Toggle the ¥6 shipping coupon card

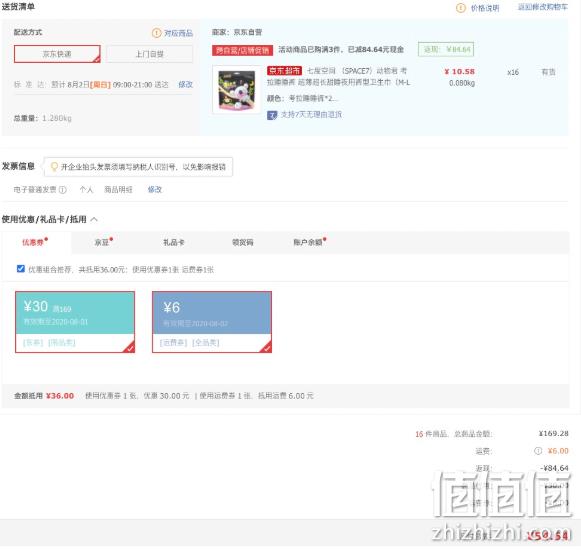pos(212,322)
